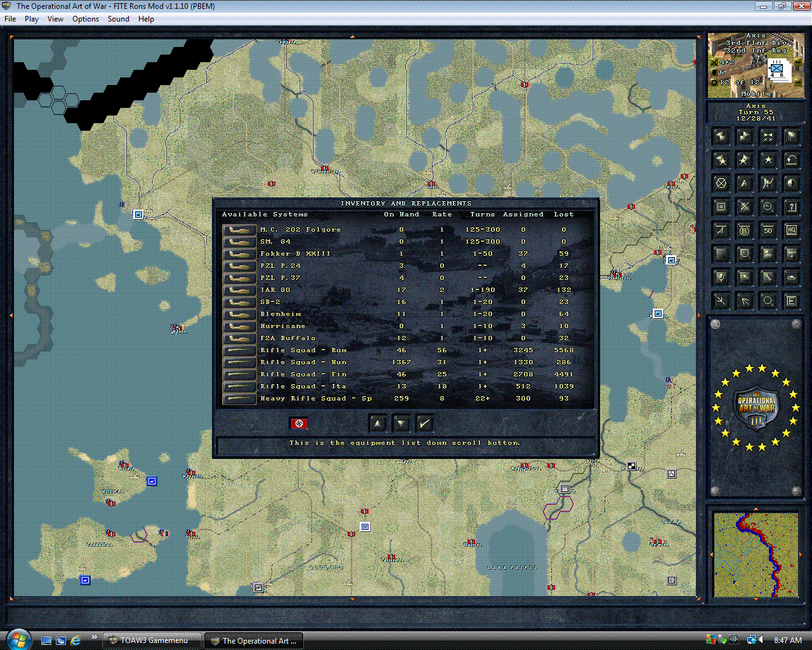812x650 pixels.
Task: Click The Operational Art taskbar button
Action: pyautogui.click(x=254, y=640)
